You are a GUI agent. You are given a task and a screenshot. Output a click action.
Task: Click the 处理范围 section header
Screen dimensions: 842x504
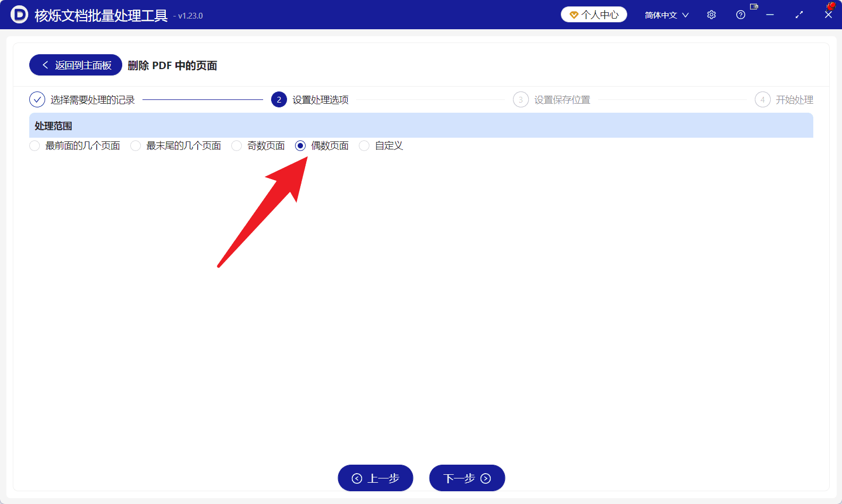point(421,125)
